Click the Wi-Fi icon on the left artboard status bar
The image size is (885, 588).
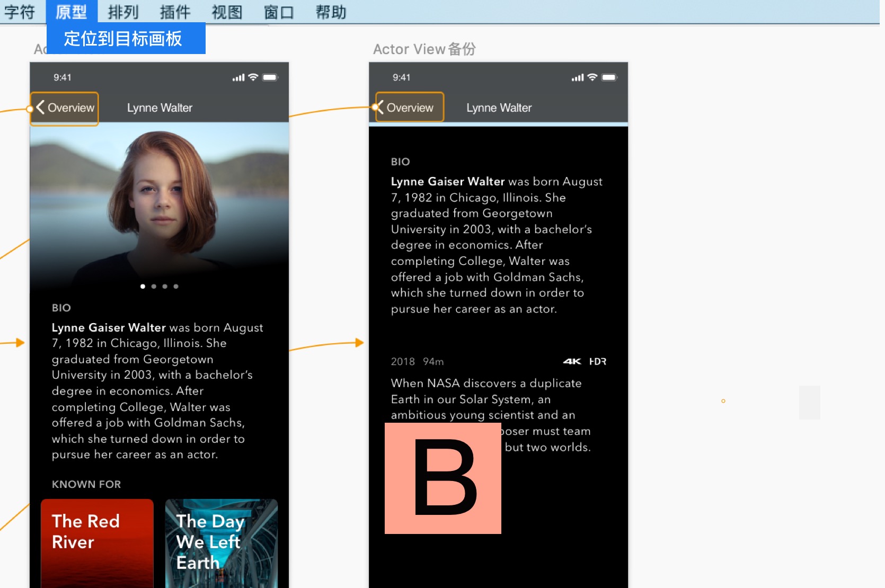252,77
